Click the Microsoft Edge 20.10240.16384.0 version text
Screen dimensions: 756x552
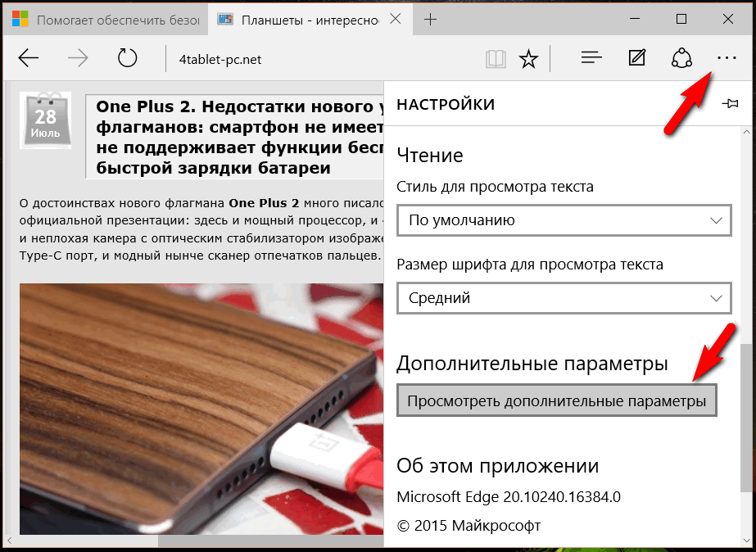pos(509,496)
